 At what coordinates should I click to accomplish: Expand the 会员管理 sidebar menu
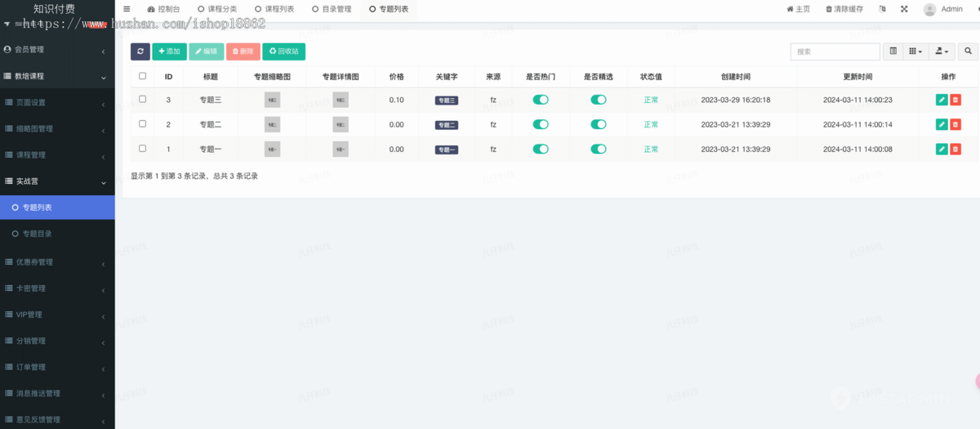57,50
